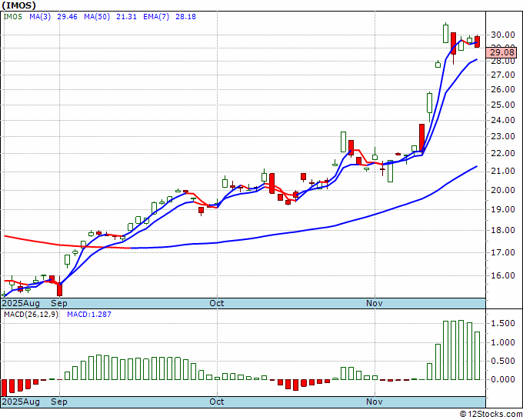Select the MA(50) legend label

pyautogui.click(x=97, y=17)
